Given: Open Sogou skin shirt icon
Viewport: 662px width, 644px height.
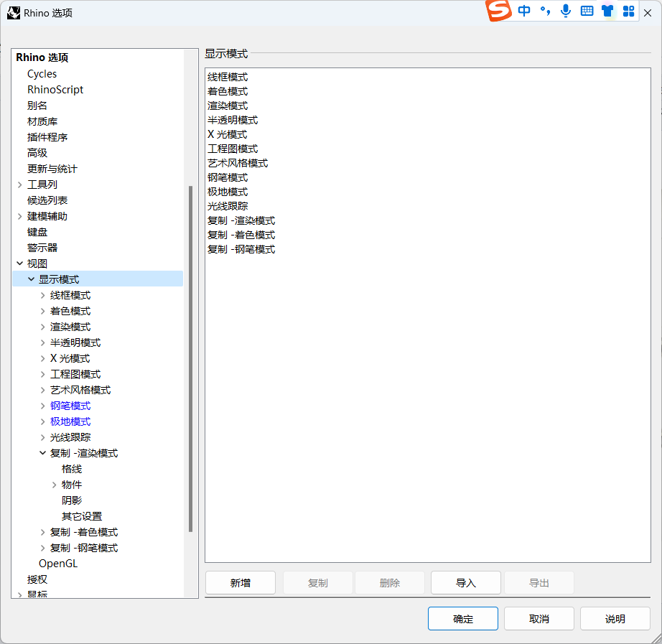Looking at the screenshot, I should 607,11.
